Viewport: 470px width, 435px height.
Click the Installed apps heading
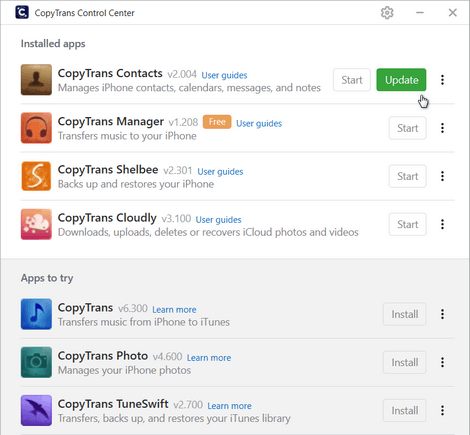tap(53, 44)
